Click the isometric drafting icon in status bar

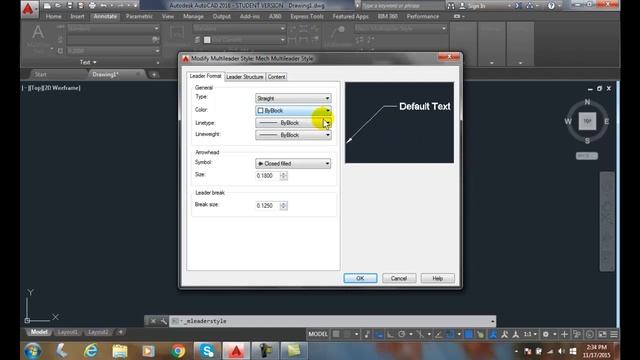click(x=420, y=334)
